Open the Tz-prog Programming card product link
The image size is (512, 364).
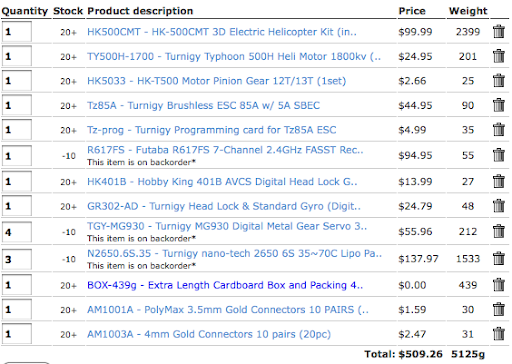[x=212, y=130]
